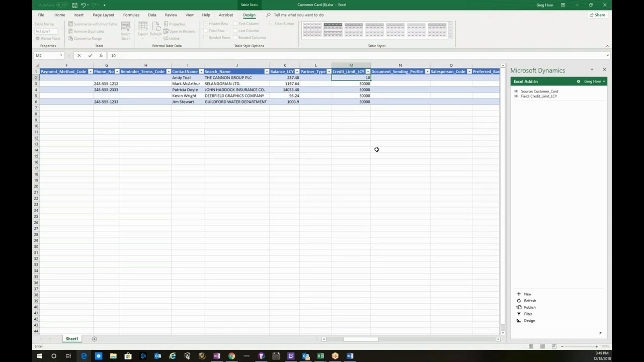
Task: Cancel the cell entry with formula bar X
Action: [79, 55]
